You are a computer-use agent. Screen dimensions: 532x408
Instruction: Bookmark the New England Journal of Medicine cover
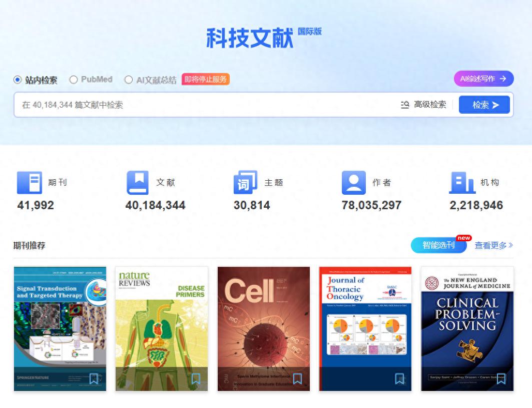(501, 379)
